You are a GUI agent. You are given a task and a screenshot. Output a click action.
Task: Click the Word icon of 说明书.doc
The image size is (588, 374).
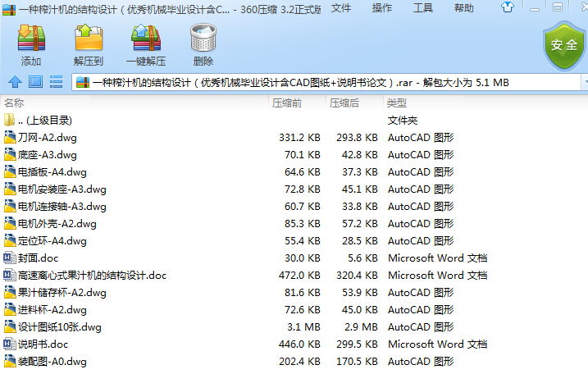click(9, 344)
